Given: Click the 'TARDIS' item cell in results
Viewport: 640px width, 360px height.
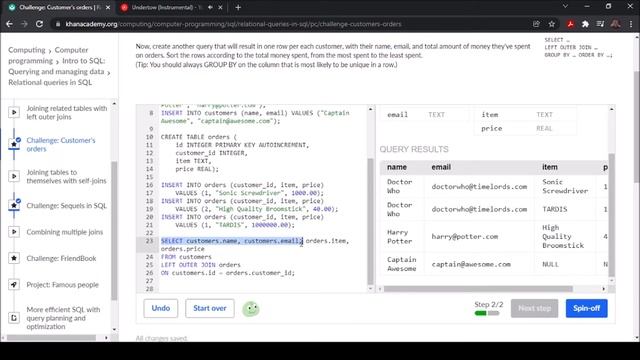Looking at the screenshot, I should point(555,209).
